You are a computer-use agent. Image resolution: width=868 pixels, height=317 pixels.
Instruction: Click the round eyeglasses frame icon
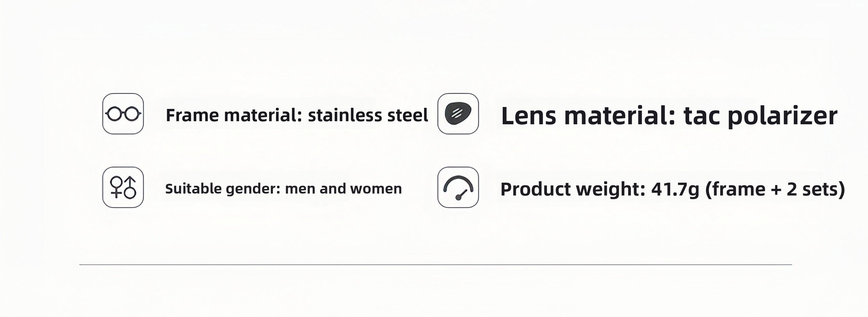click(x=123, y=114)
